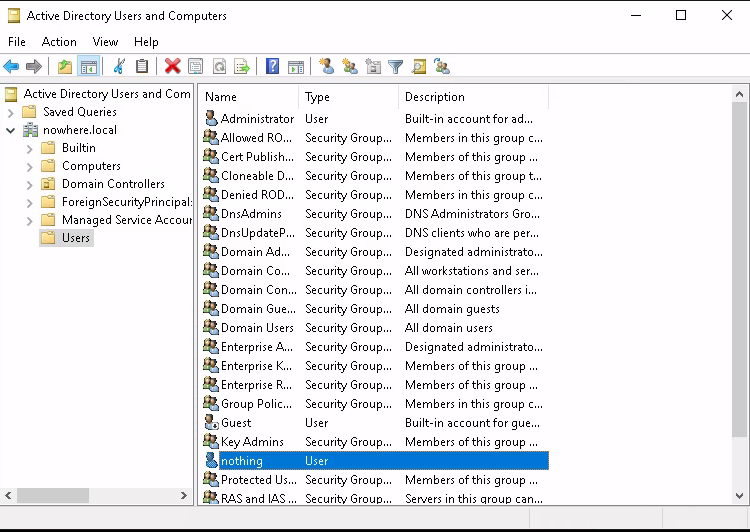Screen dimensions: 750x532
Task: Select the Group Polic... row
Action: coord(375,403)
